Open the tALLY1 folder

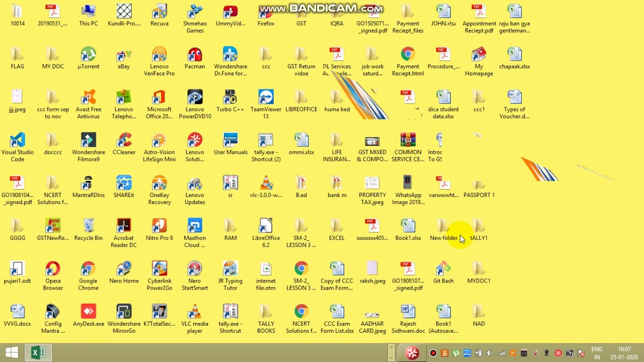click(x=479, y=230)
